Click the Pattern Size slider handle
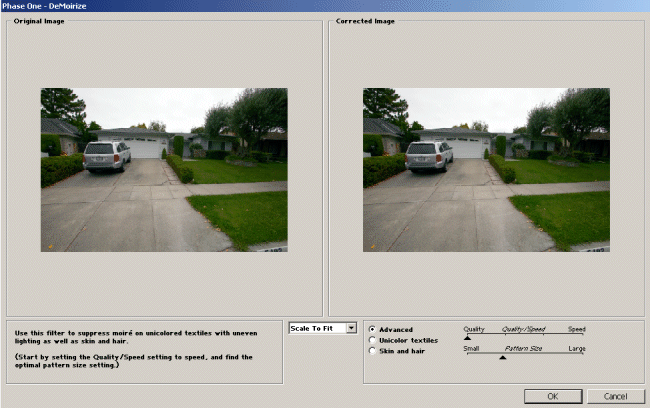This screenshot has height=408, width=650. [x=502, y=357]
